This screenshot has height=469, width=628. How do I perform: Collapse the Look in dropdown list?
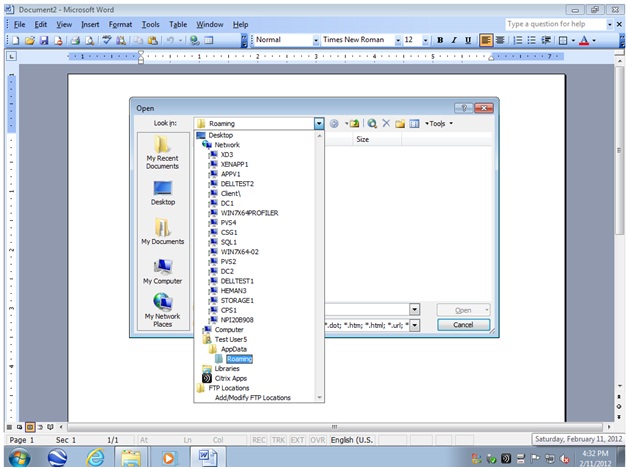point(319,123)
